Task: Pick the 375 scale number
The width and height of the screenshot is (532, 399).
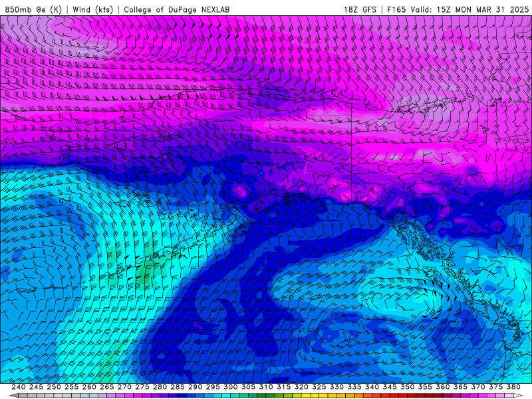Action: click(x=495, y=387)
